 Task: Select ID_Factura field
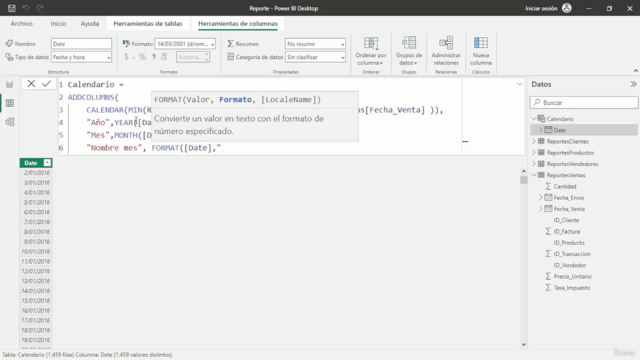(567, 231)
